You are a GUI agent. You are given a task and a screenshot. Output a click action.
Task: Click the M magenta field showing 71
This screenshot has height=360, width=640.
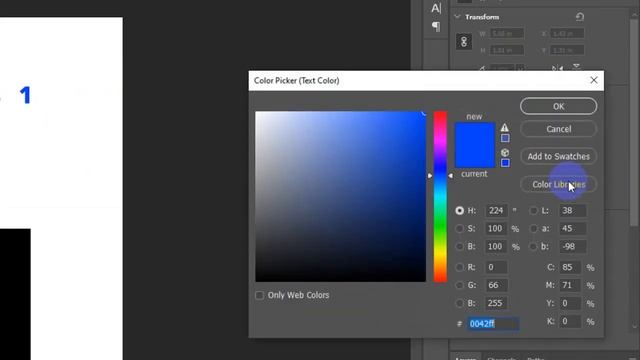coord(570,285)
